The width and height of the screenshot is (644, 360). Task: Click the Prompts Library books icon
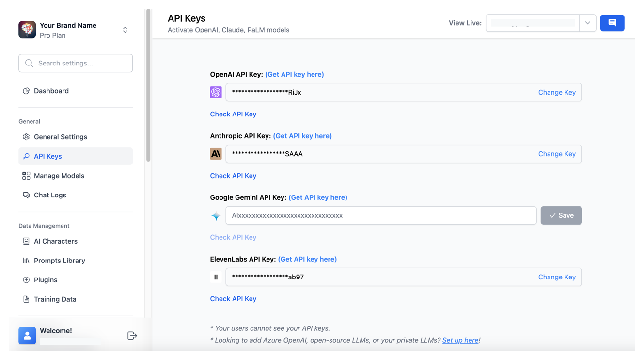point(26,261)
